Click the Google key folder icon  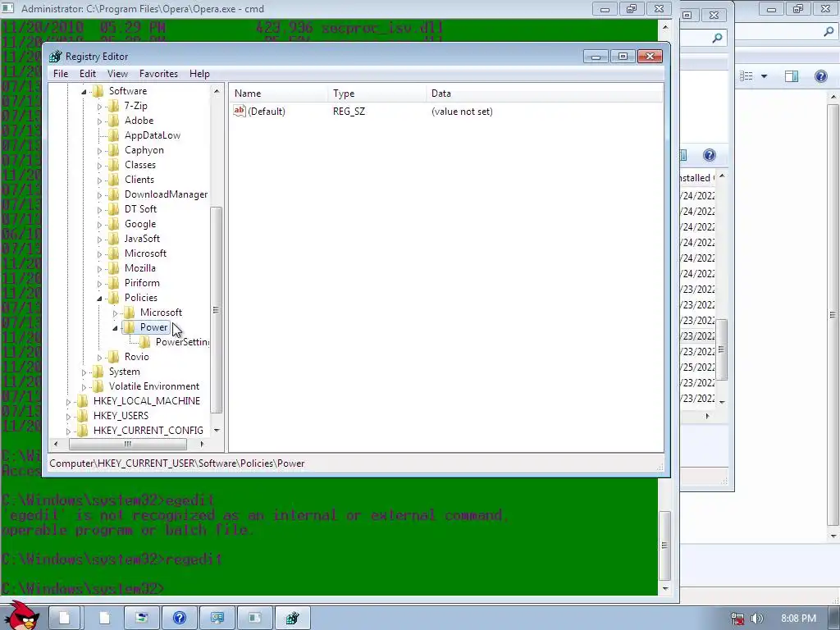tap(113, 224)
